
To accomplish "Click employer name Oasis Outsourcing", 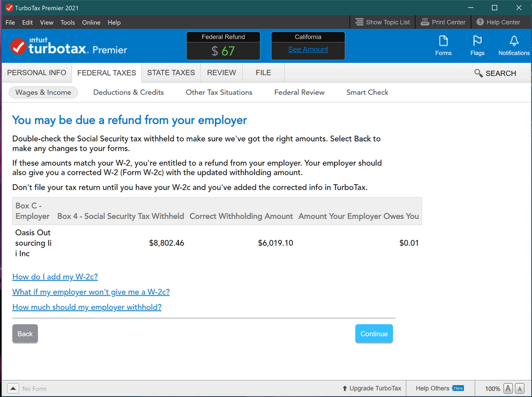I will [33, 243].
